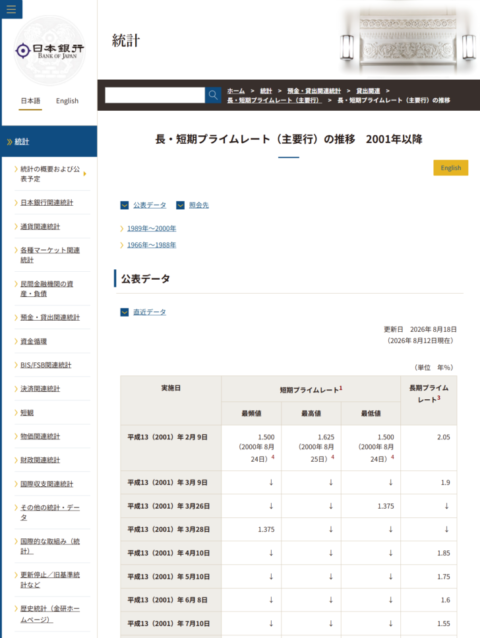Open 長・短期プライムレート(主要行) breadcrumb link
This screenshot has width=480, height=638.
point(274,100)
